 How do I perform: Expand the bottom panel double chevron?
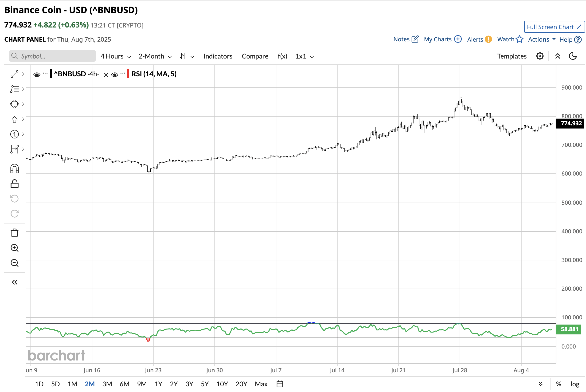[x=540, y=384]
